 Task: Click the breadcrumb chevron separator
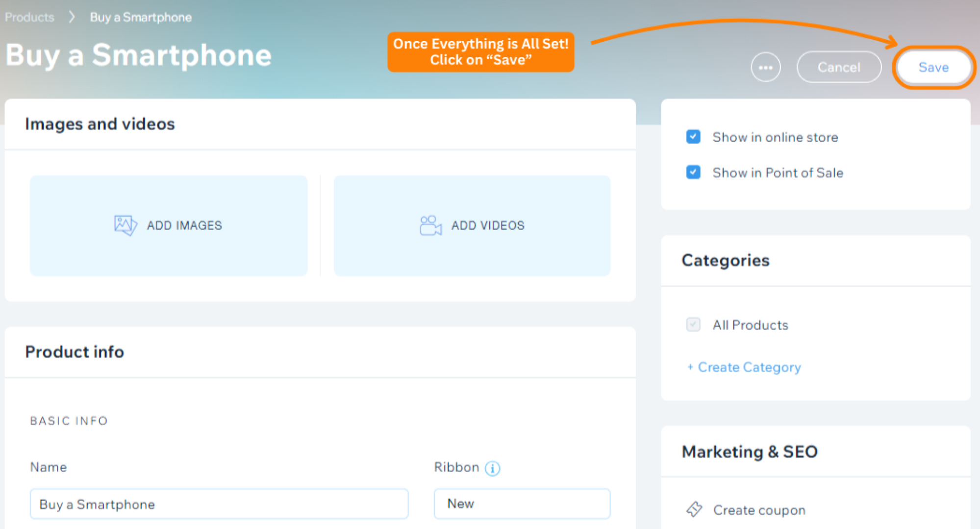click(x=72, y=17)
